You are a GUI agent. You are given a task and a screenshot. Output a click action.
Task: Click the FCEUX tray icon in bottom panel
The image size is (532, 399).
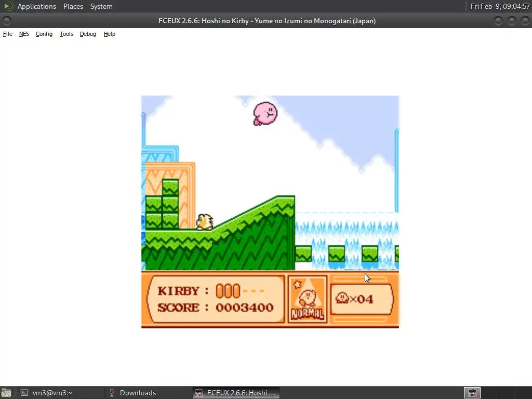coord(472,393)
